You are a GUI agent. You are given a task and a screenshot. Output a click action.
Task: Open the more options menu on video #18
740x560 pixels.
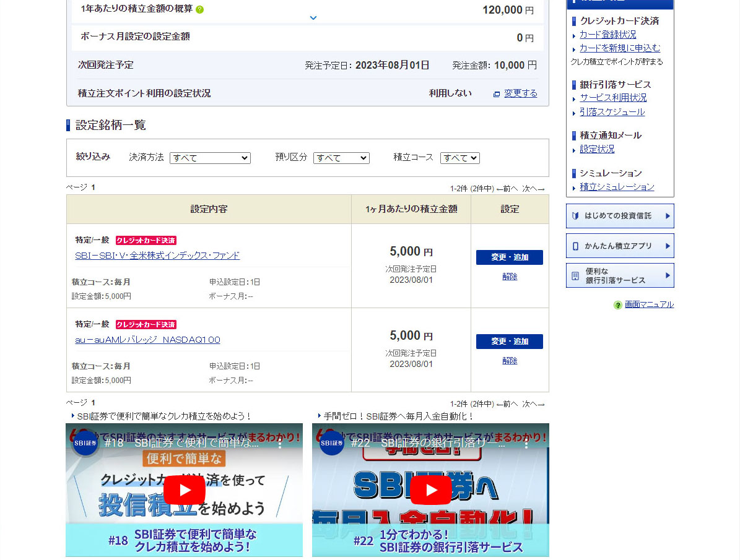tap(280, 443)
